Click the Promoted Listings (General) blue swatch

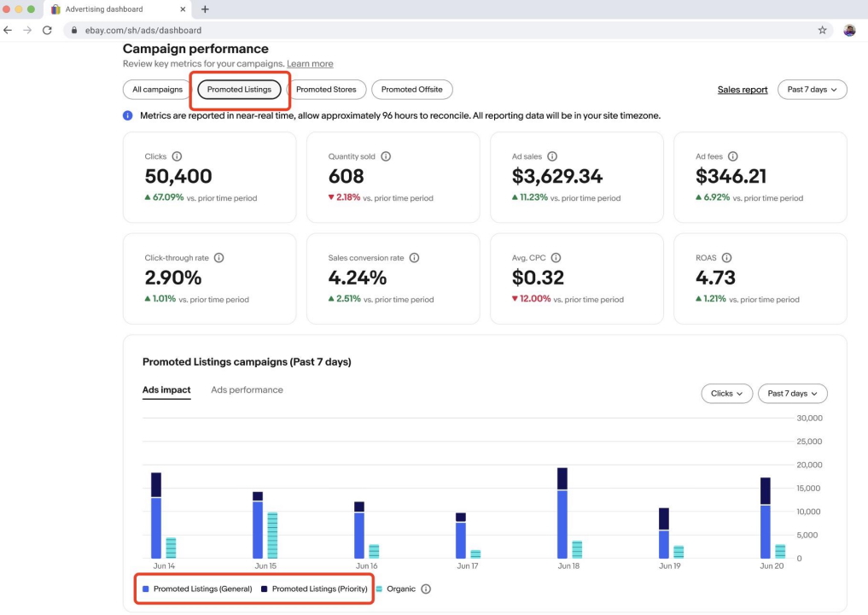(146, 589)
